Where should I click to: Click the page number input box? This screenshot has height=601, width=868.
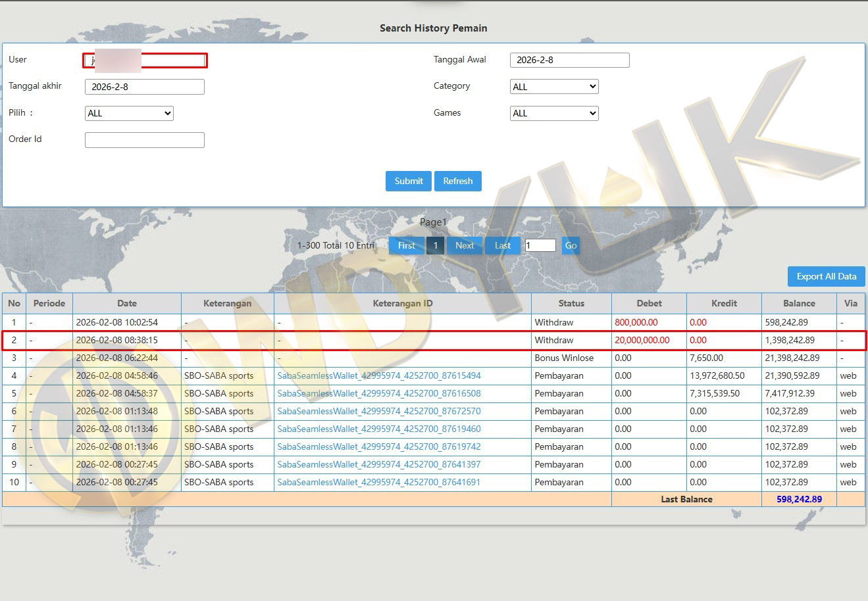tap(540, 245)
